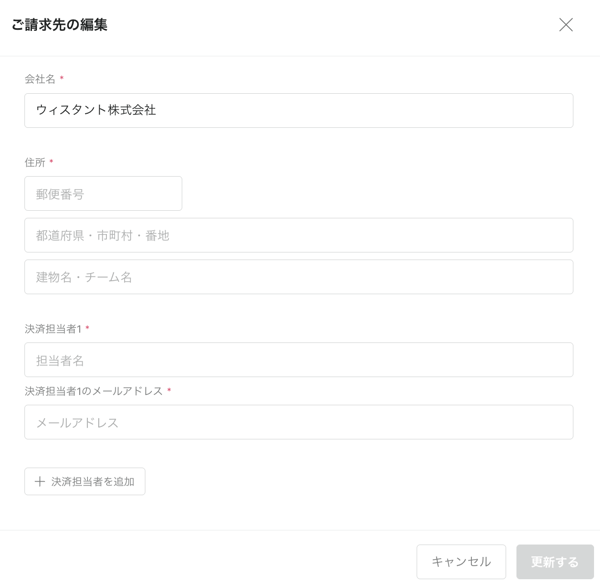Click the asterisk after 決済担当者1のメールアドレス
Screen dimensions: 600x583
[169, 391]
